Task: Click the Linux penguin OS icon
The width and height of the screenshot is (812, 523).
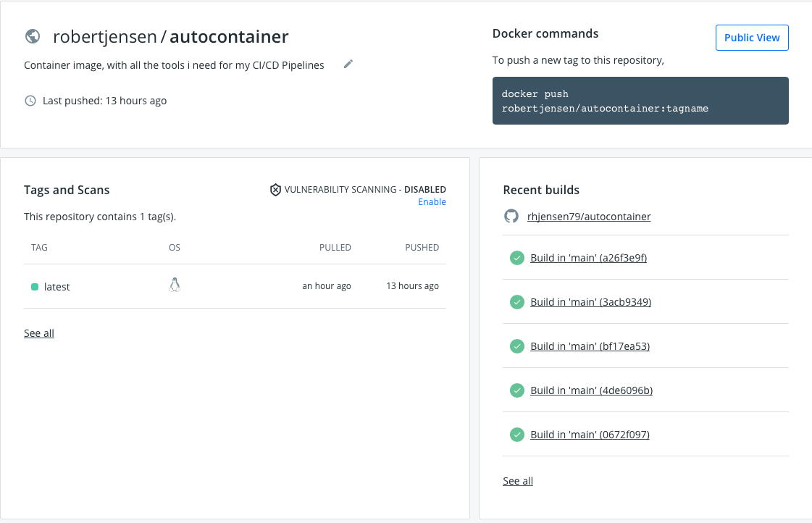Action: click(175, 285)
